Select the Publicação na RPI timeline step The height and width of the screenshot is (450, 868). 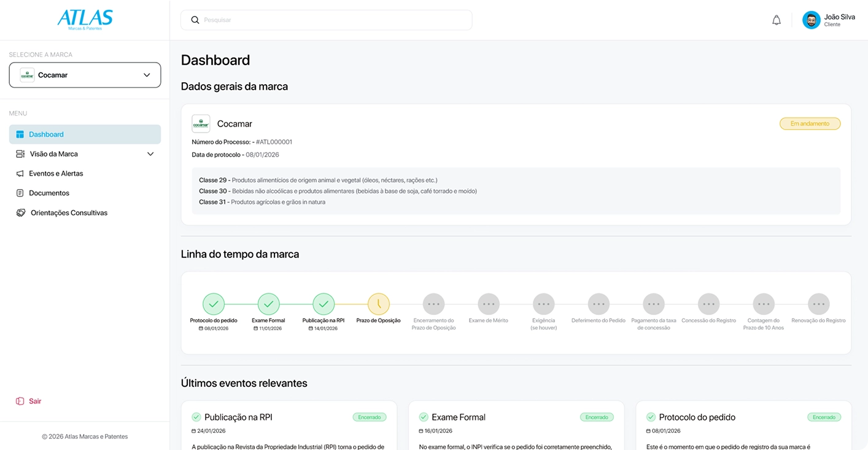324,304
